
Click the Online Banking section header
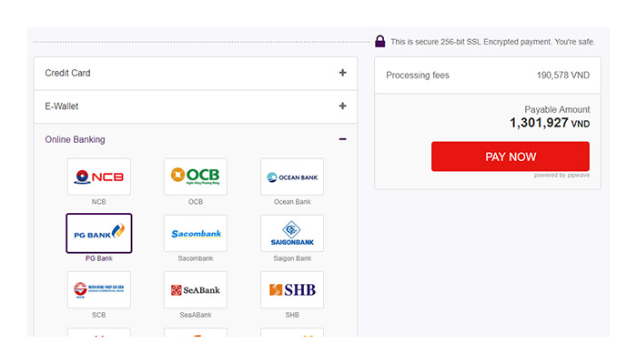pos(76,139)
